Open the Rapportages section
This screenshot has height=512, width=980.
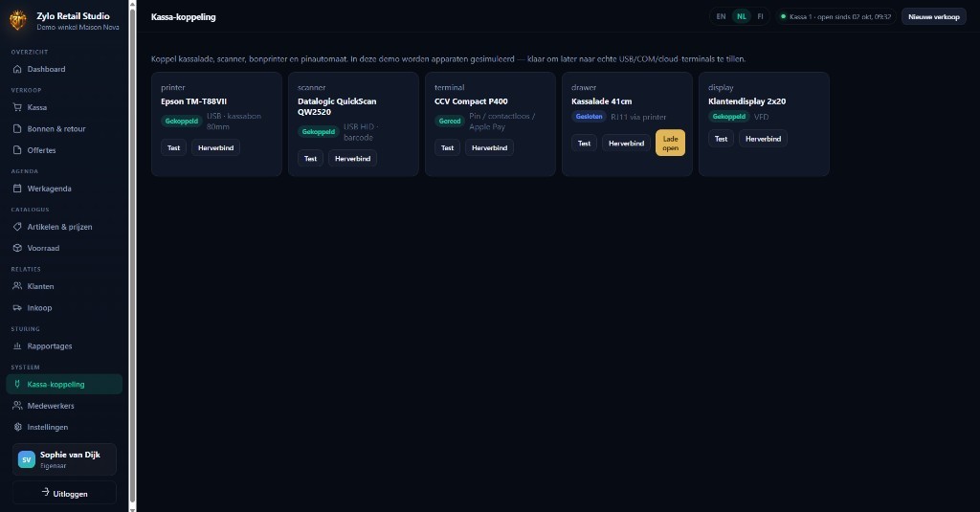pyautogui.click(x=64, y=345)
